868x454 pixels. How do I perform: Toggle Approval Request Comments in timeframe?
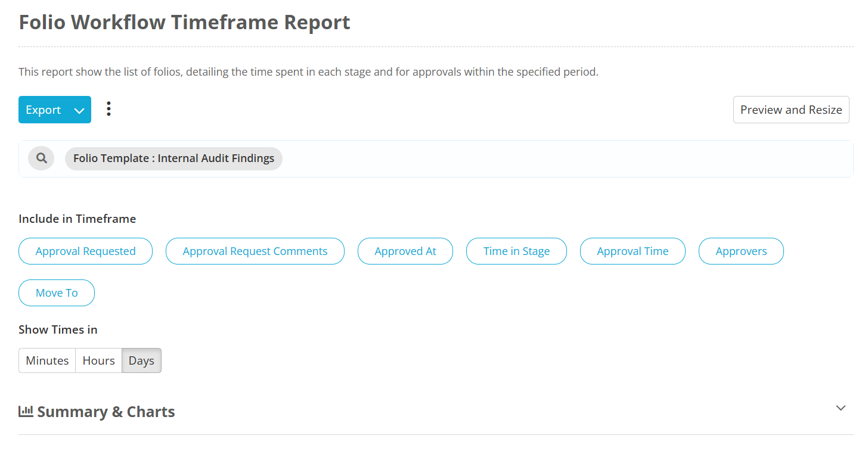click(255, 251)
